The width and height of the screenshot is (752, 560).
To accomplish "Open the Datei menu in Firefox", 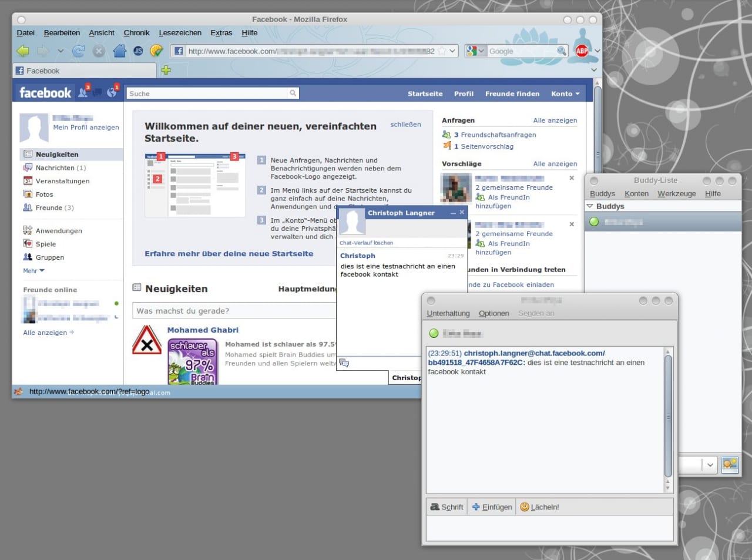I will pos(26,33).
